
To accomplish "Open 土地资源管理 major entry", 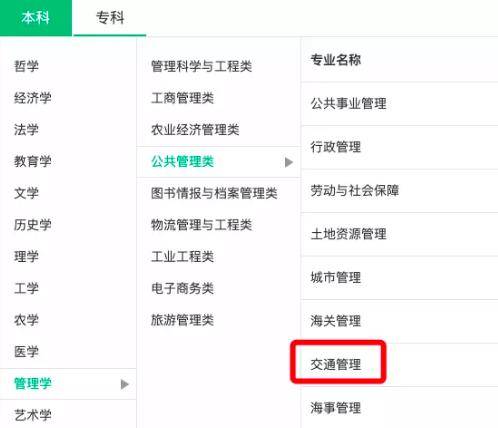I will click(x=348, y=234).
